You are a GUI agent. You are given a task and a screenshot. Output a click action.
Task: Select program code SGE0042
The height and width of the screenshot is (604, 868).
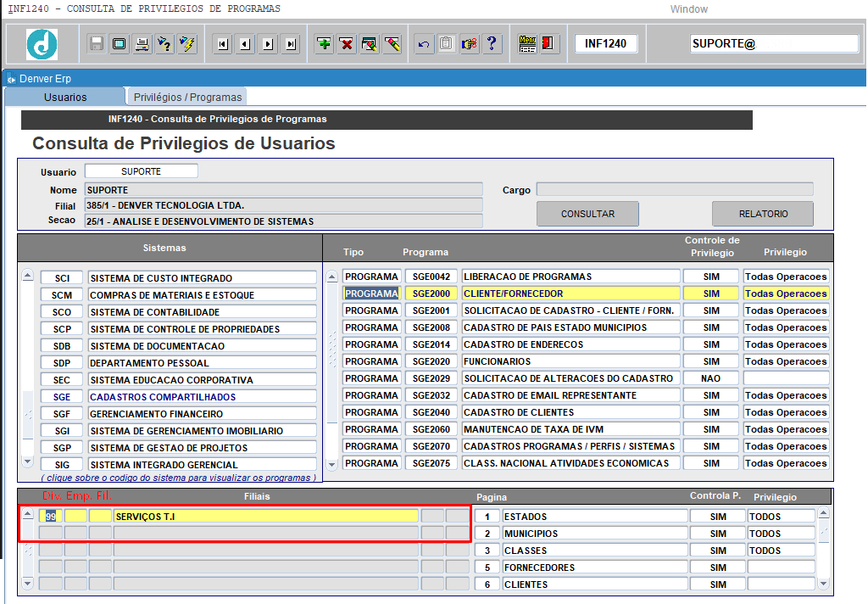431,277
